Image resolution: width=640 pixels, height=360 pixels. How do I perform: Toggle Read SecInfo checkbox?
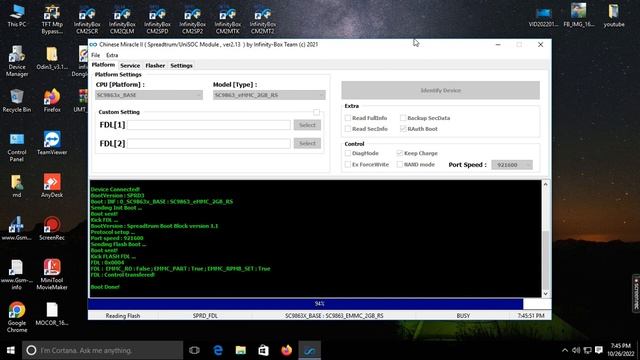pos(348,129)
